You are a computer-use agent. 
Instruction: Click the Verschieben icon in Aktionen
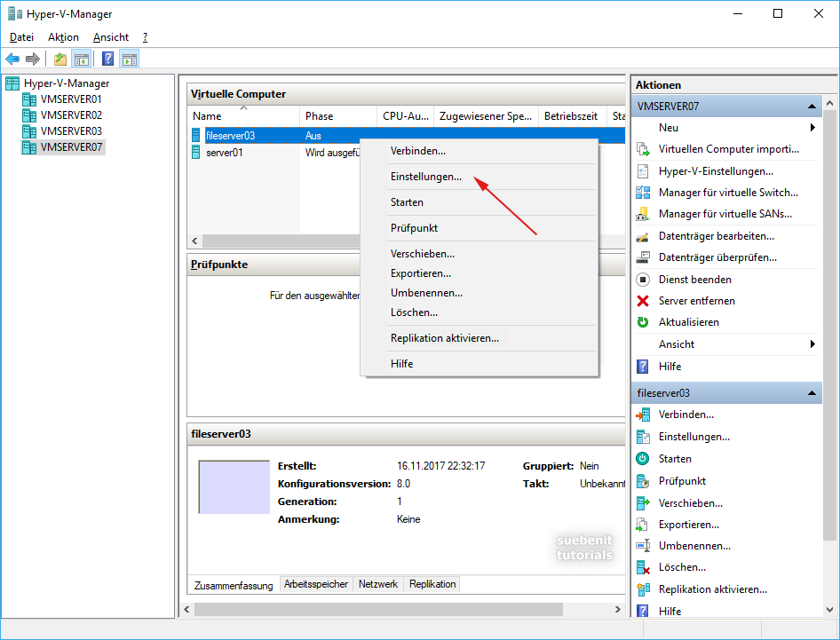[x=643, y=503]
